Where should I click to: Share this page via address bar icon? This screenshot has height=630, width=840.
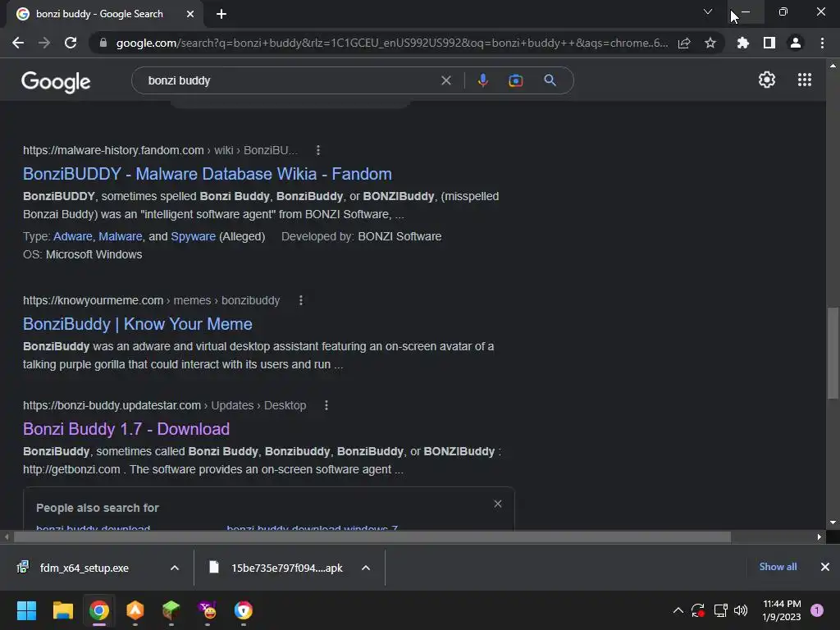pyautogui.click(x=684, y=43)
